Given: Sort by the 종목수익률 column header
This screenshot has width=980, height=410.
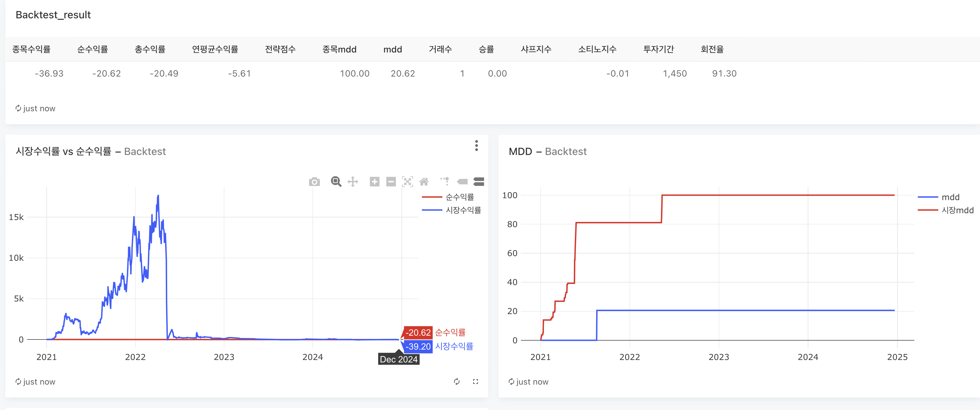Looking at the screenshot, I should tap(31, 49).
